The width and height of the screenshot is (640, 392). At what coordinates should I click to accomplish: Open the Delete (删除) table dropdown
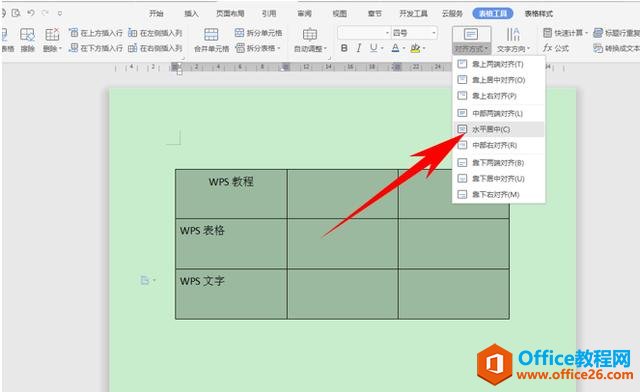click(52, 40)
